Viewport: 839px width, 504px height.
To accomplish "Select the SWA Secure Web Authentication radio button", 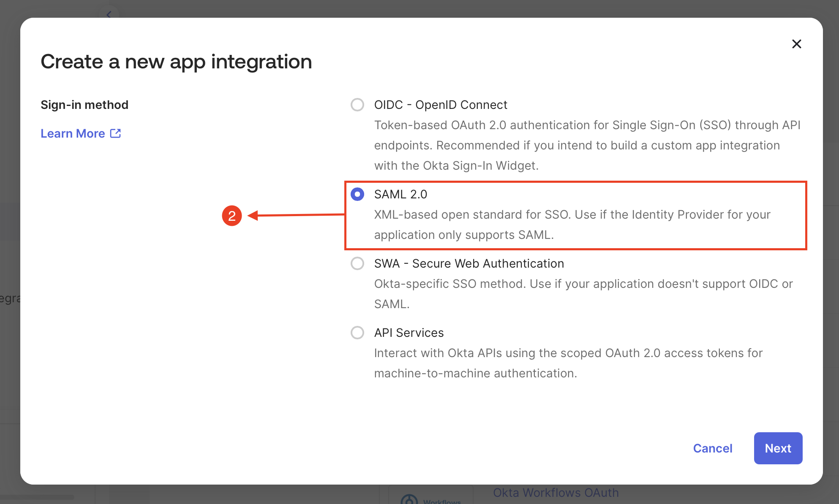I will (x=357, y=263).
